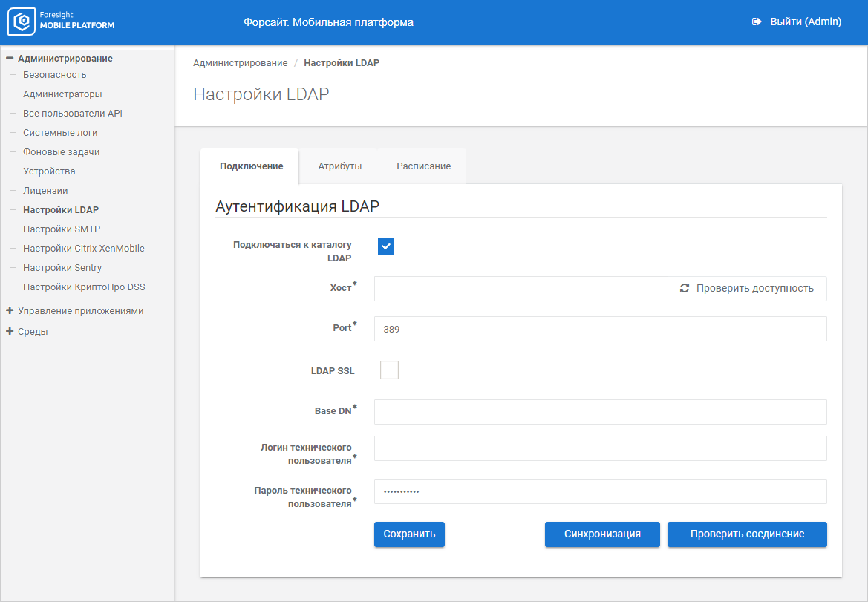This screenshot has width=868, height=602.
Task: Select the Base DN input field
Action: click(599, 412)
